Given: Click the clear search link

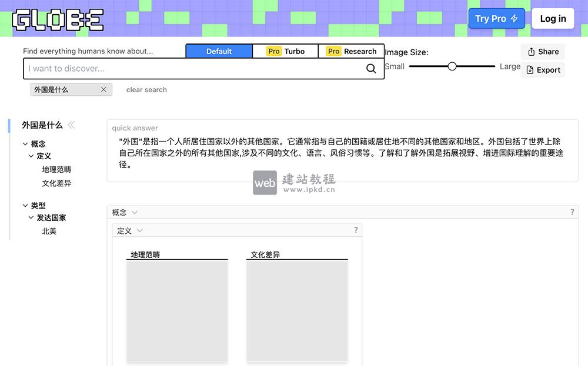Looking at the screenshot, I should click(x=146, y=89).
